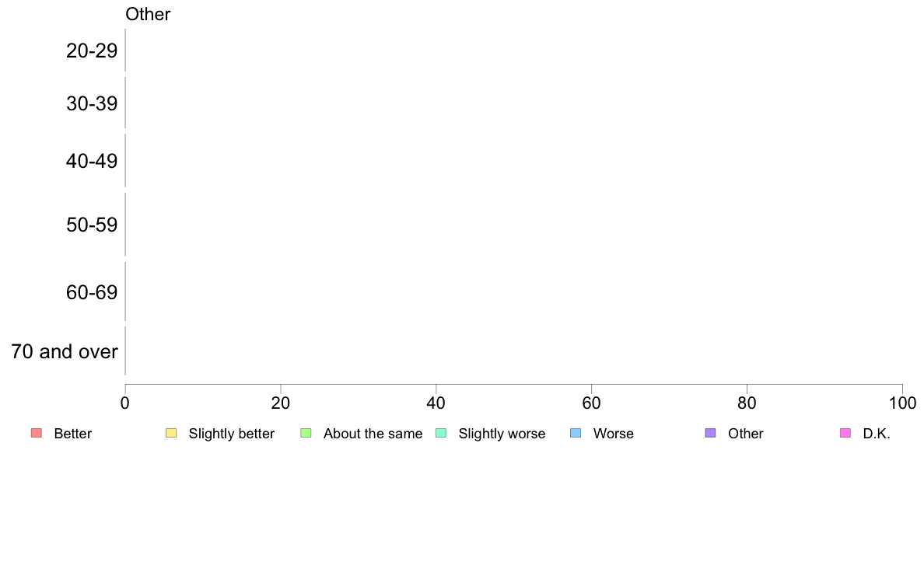Select the 70 and over label
This screenshot has width=924, height=572.
pos(65,351)
